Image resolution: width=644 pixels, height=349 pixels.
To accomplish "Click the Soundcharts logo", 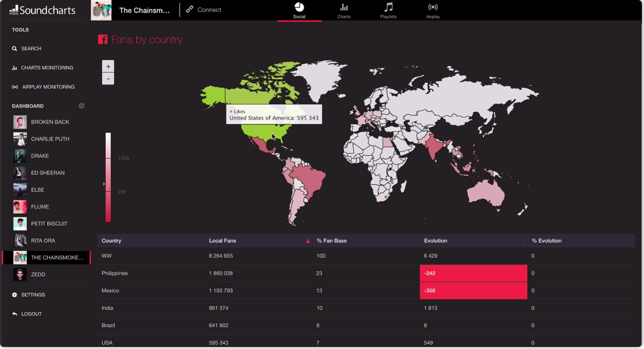I will click(x=42, y=10).
